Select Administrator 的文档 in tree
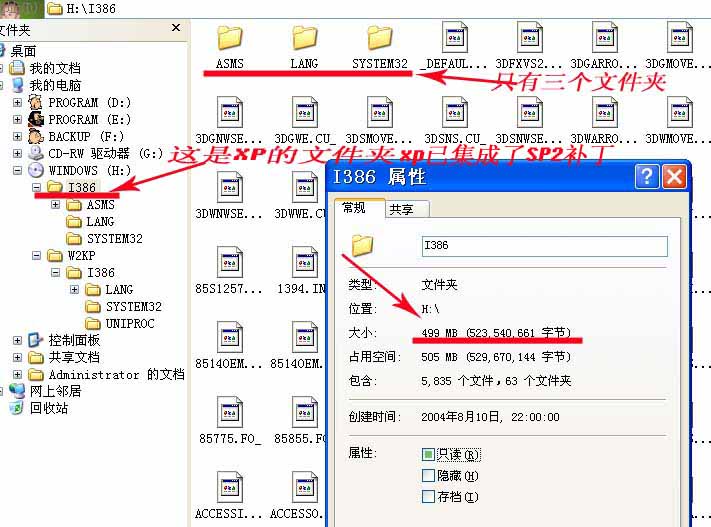This screenshot has width=711, height=527. [117, 375]
